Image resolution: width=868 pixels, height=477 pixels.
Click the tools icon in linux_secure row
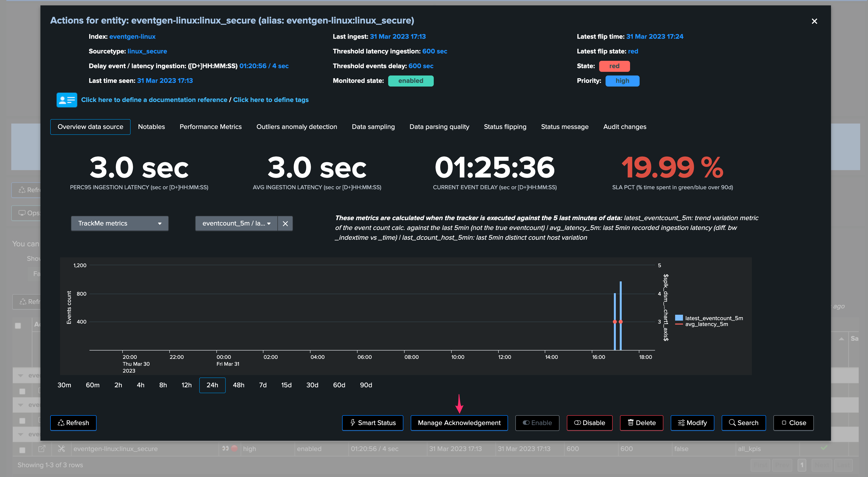[61, 449]
